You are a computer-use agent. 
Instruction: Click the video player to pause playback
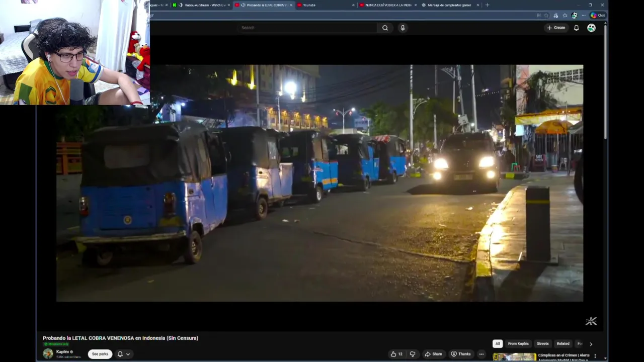tap(319, 183)
